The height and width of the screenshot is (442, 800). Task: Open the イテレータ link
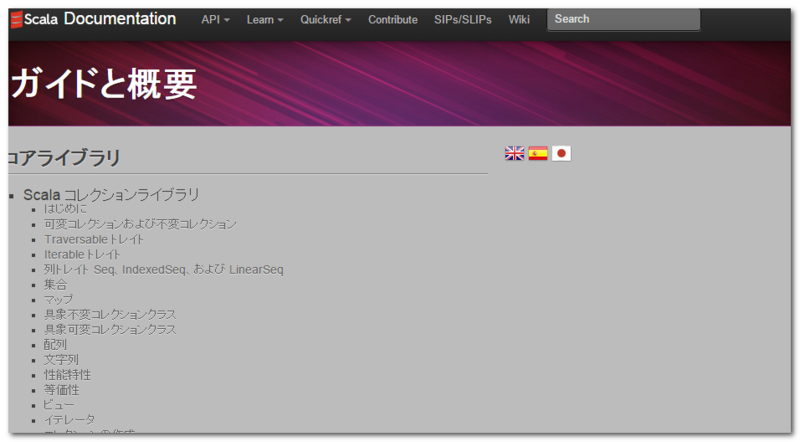point(69,420)
